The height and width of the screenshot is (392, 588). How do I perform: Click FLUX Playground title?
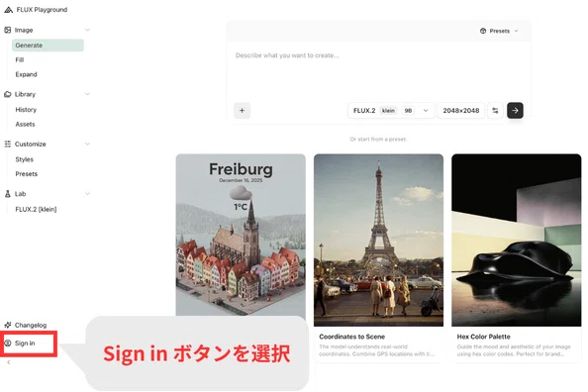click(x=42, y=10)
